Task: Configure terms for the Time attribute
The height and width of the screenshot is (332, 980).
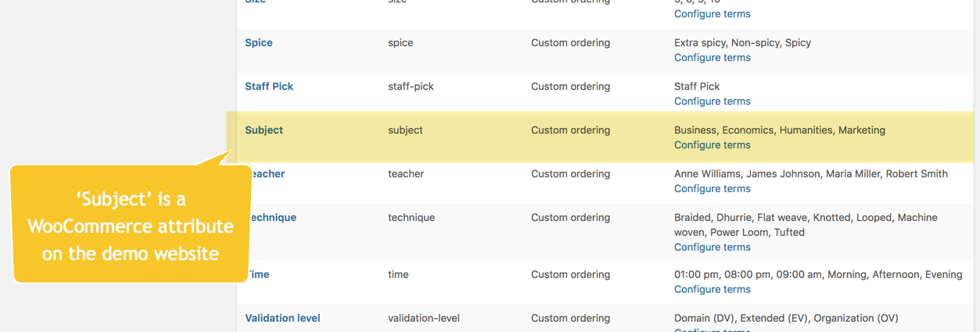Action: tap(712, 289)
